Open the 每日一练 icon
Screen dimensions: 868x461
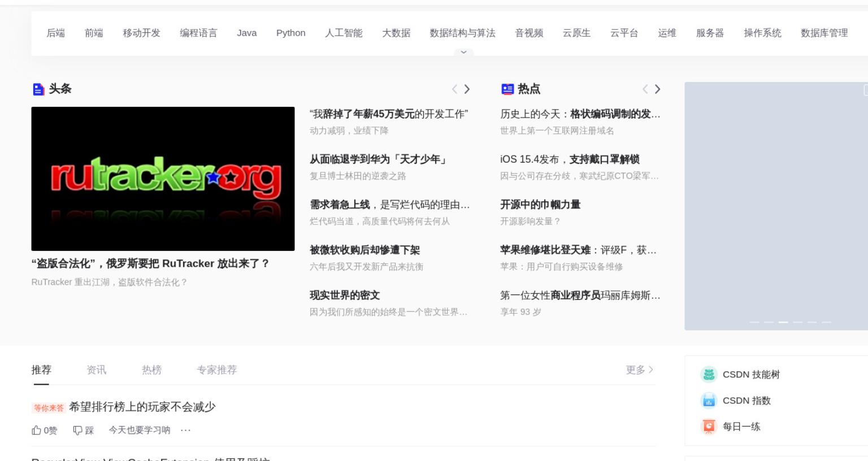point(709,427)
